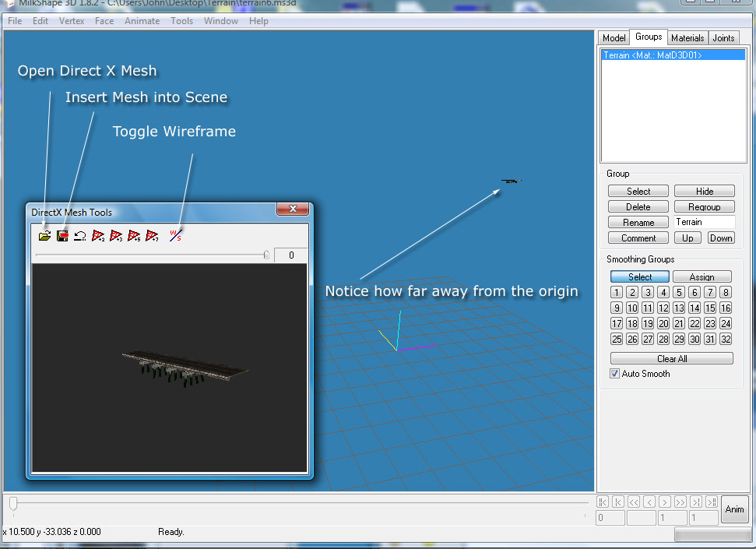The image size is (756, 549).
Task: Step back one frame with < button
Action: click(649, 501)
